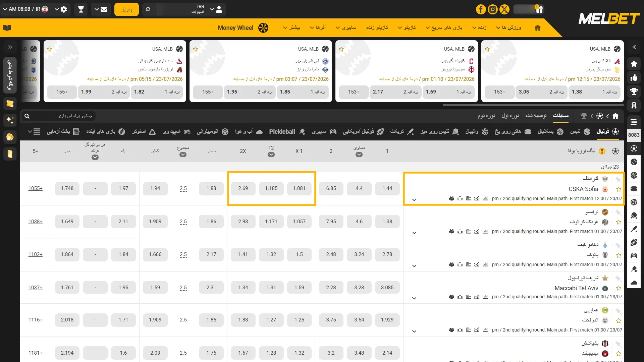Expand the گاراباگ vs CSKA Sofia row chevron

click(x=414, y=200)
